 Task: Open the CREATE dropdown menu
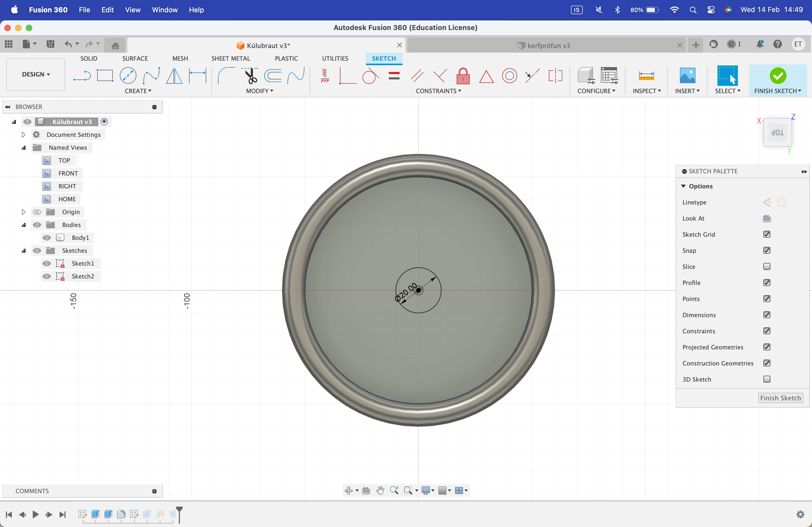(138, 91)
